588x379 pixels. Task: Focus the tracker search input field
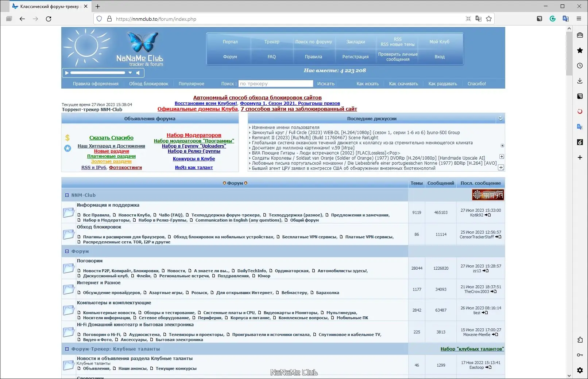(x=276, y=84)
